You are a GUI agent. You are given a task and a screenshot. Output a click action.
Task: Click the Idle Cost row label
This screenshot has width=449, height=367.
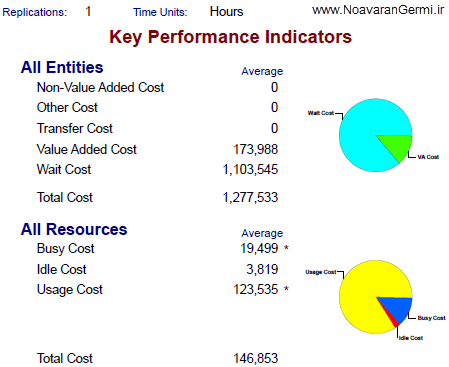61,269
